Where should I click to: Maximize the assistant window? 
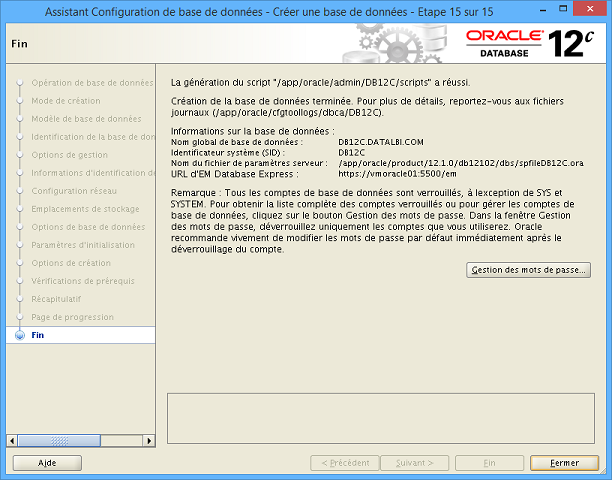[x=563, y=9]
